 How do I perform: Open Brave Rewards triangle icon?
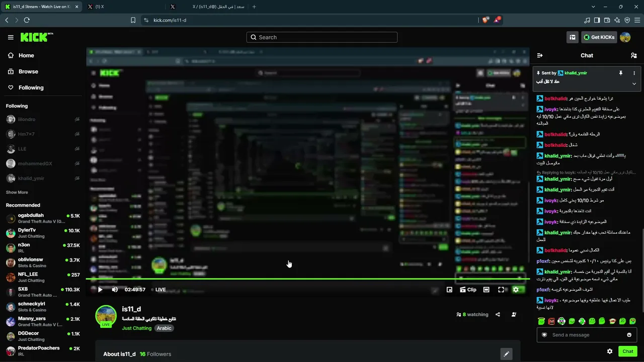(497, 20)
